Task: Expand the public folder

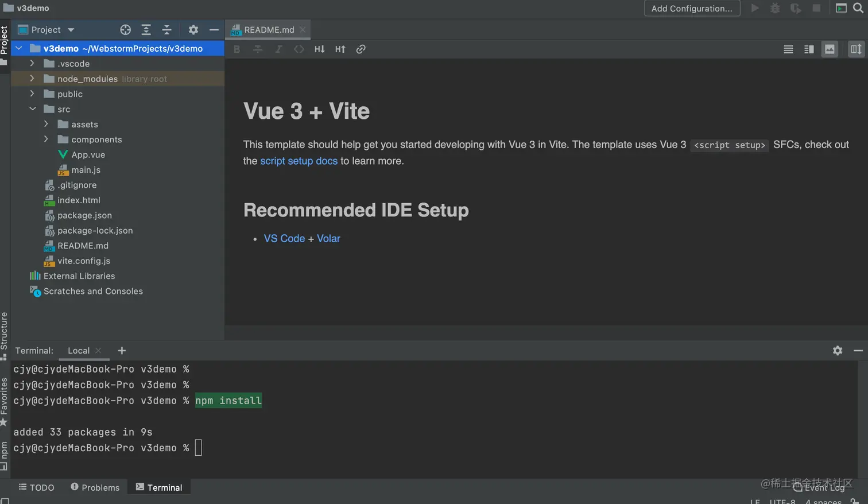Action: tap(32, 94)
